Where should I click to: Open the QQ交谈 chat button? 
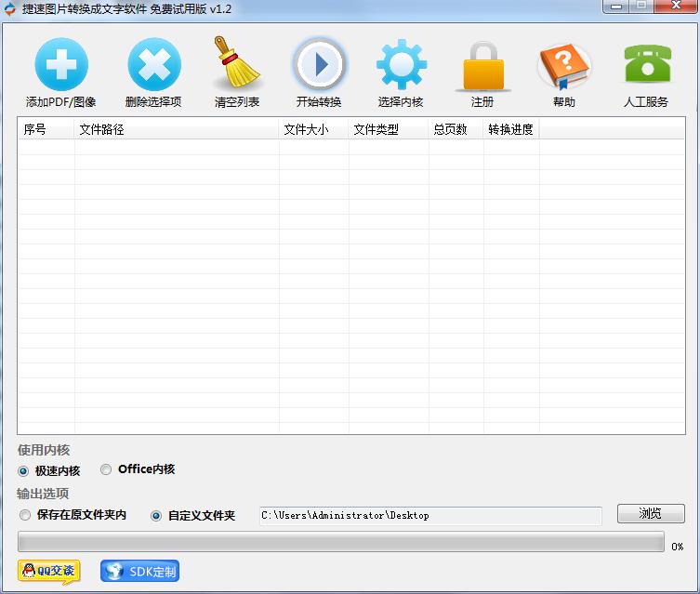(49, 572)
